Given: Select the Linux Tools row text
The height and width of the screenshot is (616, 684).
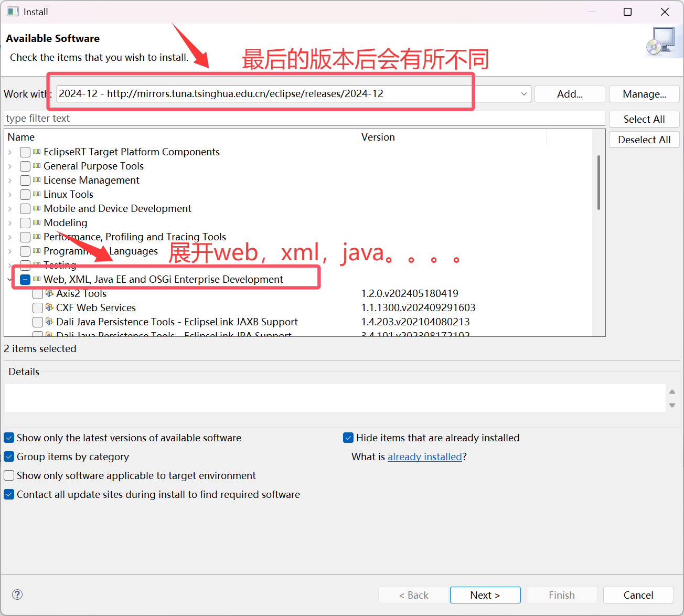Looking at the screenshot, I should tap(68, 194).
